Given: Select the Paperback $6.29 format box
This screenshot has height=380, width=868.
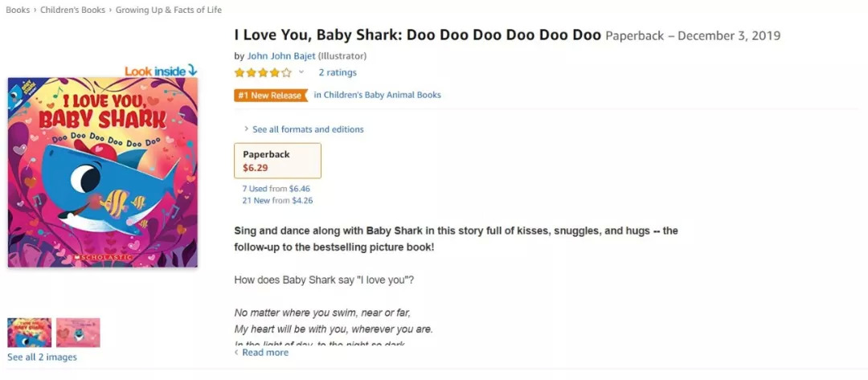Looking at the screenshot, I should pos(277,161).
